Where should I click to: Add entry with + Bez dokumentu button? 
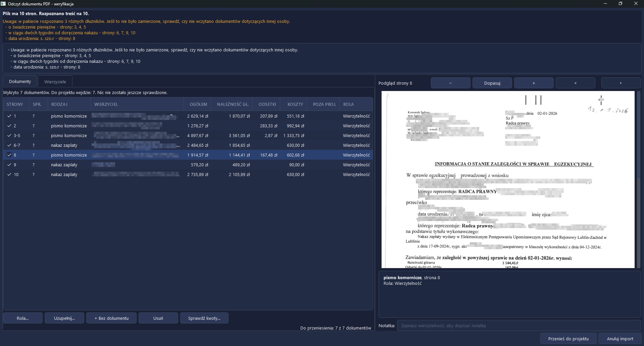pos(111,318)
